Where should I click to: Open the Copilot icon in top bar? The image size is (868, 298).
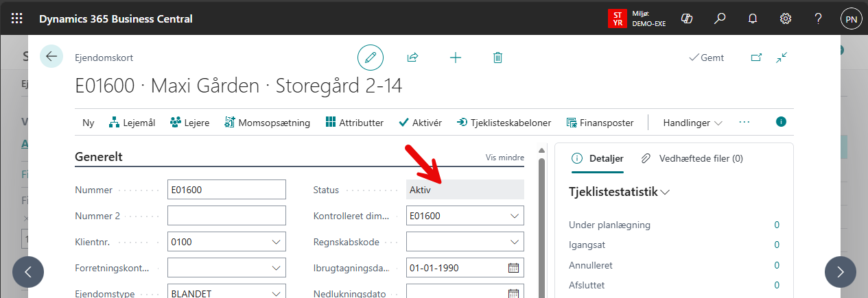[686, 18]
